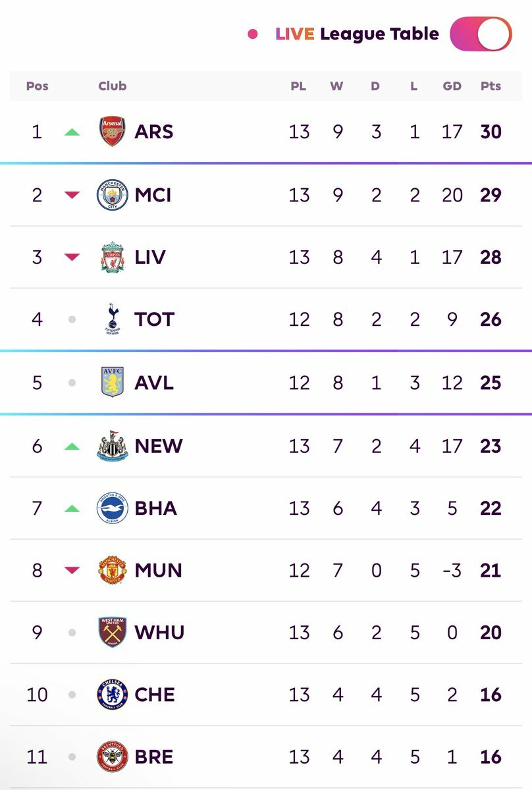The height and width of the screenshot is (790, 532).
Task: Toggle the LIVE League Table switch
Action: (x=481, y=34)
